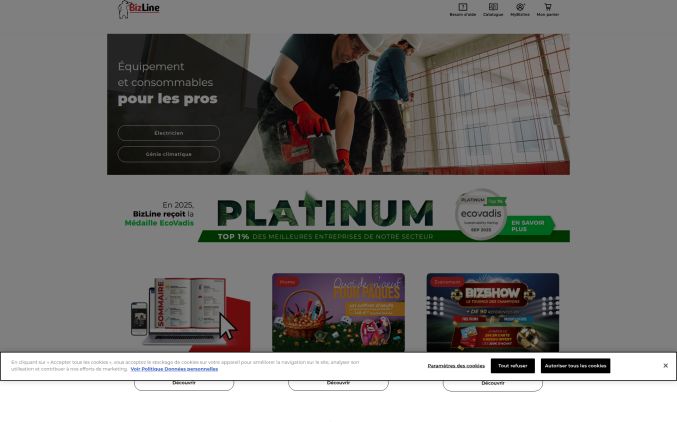Click Tout refuser in cookie banner
Image resolution: width=677 pixels, height=422 pixels.
(x=512, y=366)
